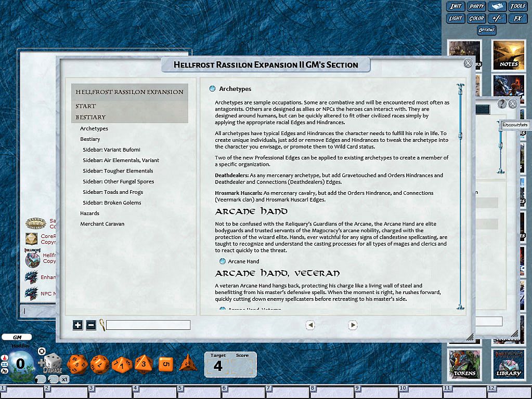Image resolution: width=532 pixels, height=399 pixels.
Task: Click the Archetypes page link icon
Action: [212, 88]
